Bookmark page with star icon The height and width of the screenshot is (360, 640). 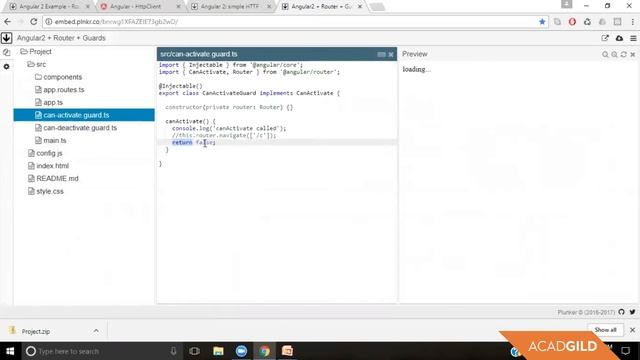[x=542, y=22]
